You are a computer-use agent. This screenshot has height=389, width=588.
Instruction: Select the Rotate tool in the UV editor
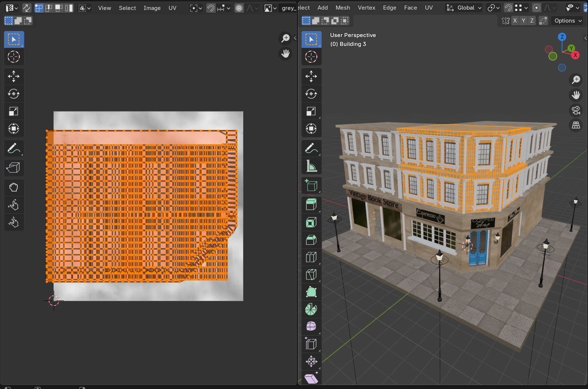(x=14, y=94)
